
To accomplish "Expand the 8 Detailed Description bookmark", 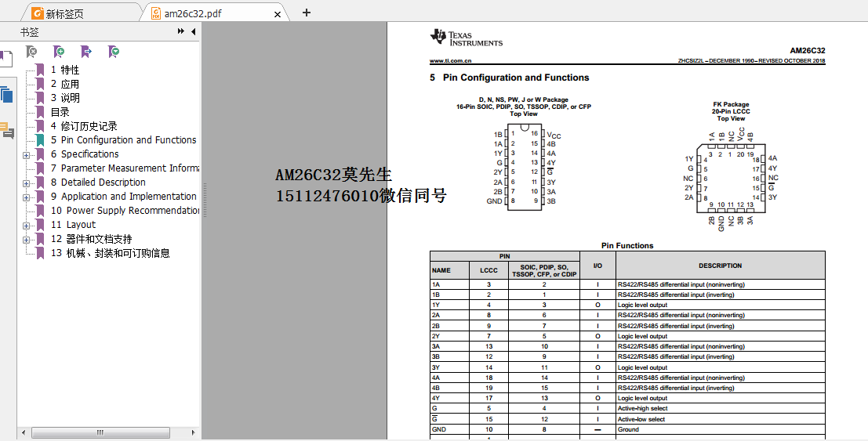I will coord(26,184).
